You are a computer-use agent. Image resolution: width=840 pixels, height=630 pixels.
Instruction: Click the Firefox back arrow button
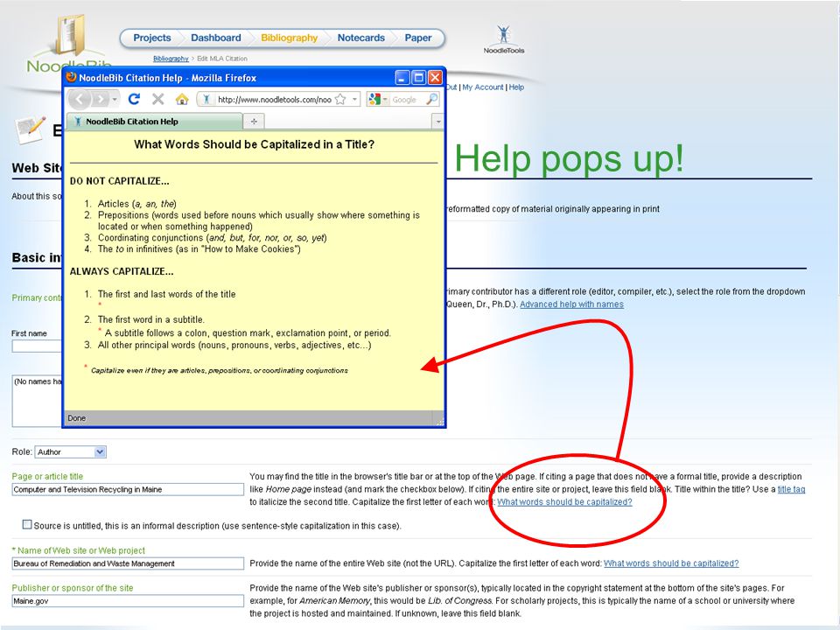coord(80,99)
